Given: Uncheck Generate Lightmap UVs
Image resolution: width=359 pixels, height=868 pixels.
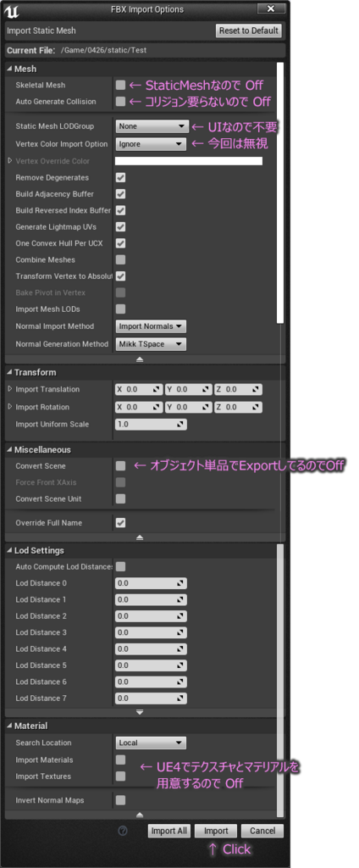Looking at the screenshot, I should [x=120, y=227].
